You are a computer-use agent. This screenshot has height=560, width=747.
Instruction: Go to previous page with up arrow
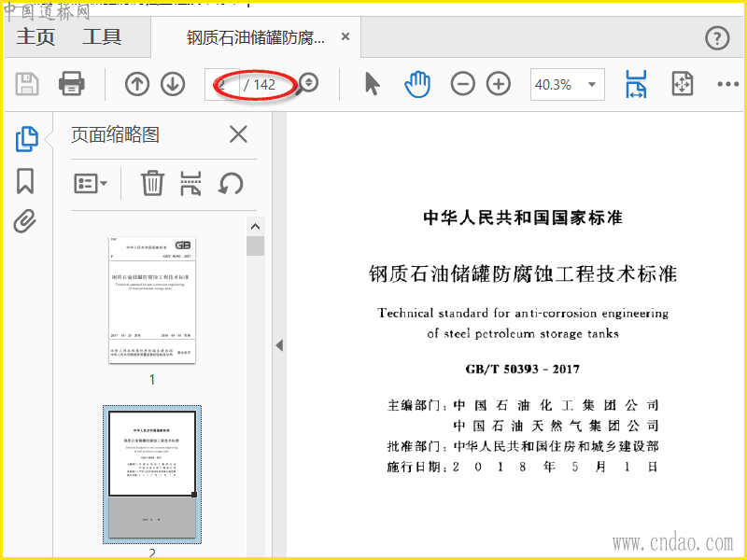pyautogui.click(x=137, y=84)
